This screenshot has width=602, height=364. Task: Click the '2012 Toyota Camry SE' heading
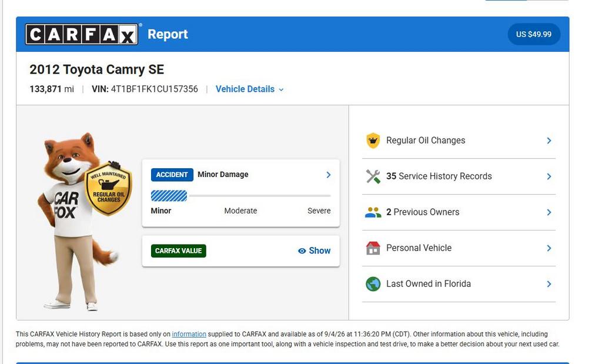click(97, 69)
